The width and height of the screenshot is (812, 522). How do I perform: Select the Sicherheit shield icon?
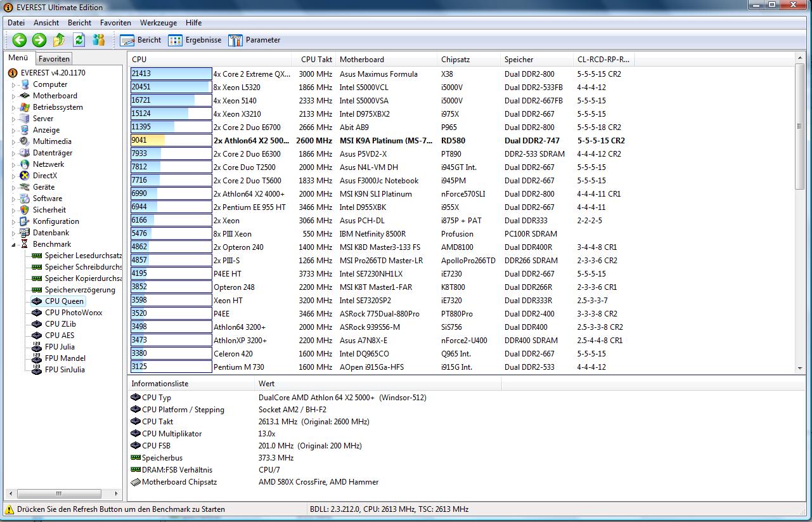[x=24, y=210]
